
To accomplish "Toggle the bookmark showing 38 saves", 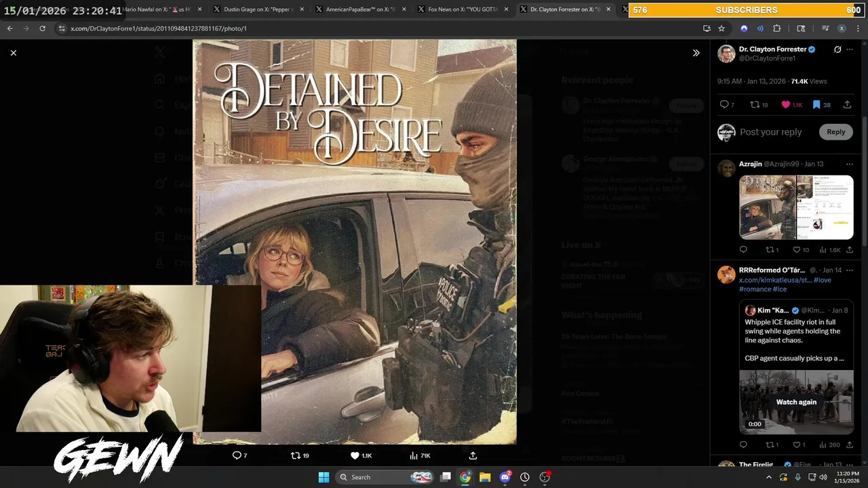I will click(821, 104).
